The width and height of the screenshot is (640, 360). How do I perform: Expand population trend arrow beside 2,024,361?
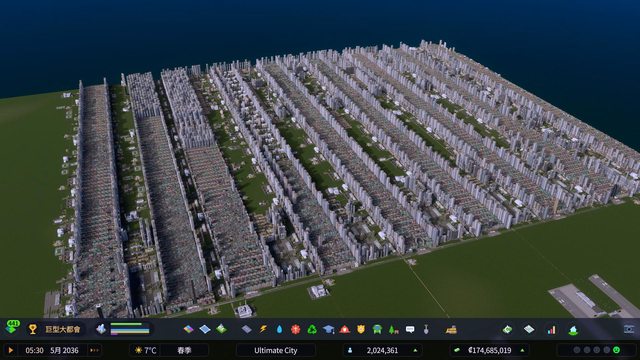(415, 350)
